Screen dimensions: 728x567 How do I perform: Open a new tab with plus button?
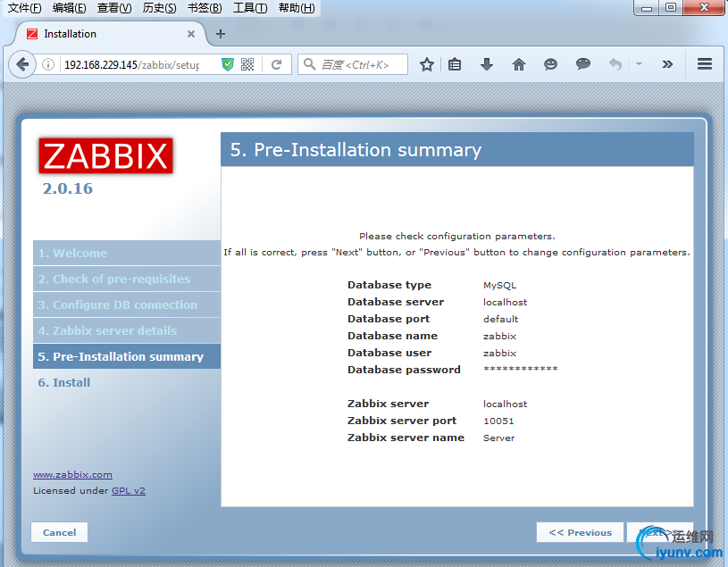[221, 34]
